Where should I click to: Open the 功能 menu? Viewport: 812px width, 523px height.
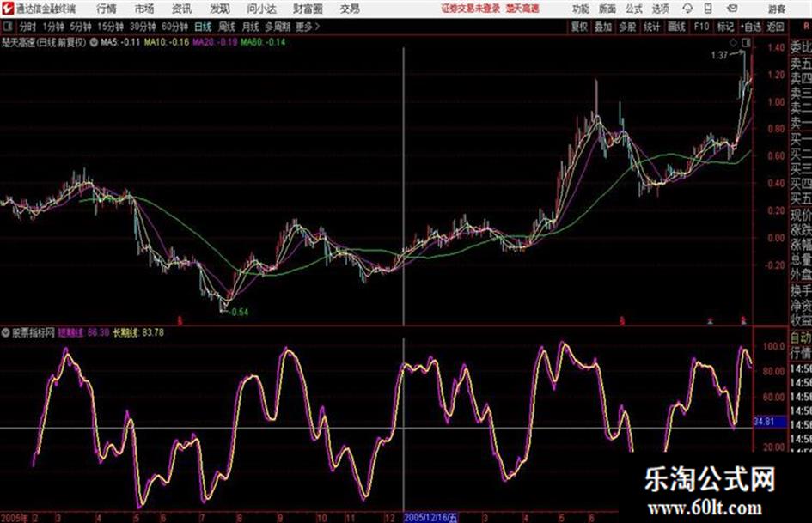(581, 9)
